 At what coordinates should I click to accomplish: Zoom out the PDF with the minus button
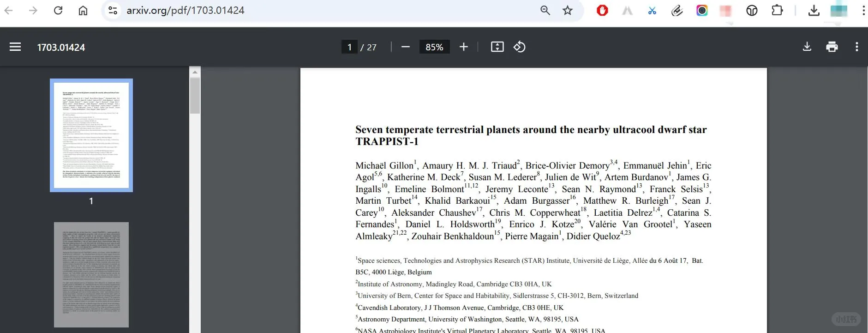[x=406, y=47]
